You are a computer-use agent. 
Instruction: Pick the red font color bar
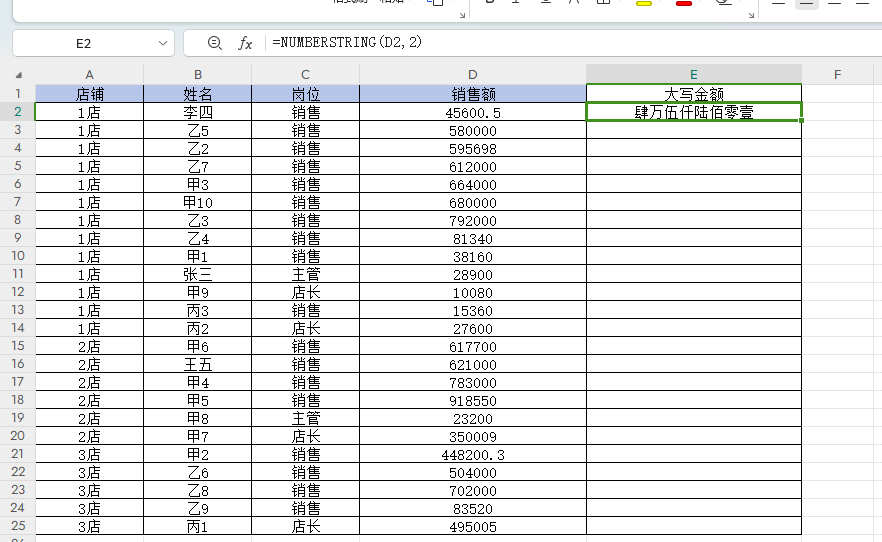pos(683,4)
